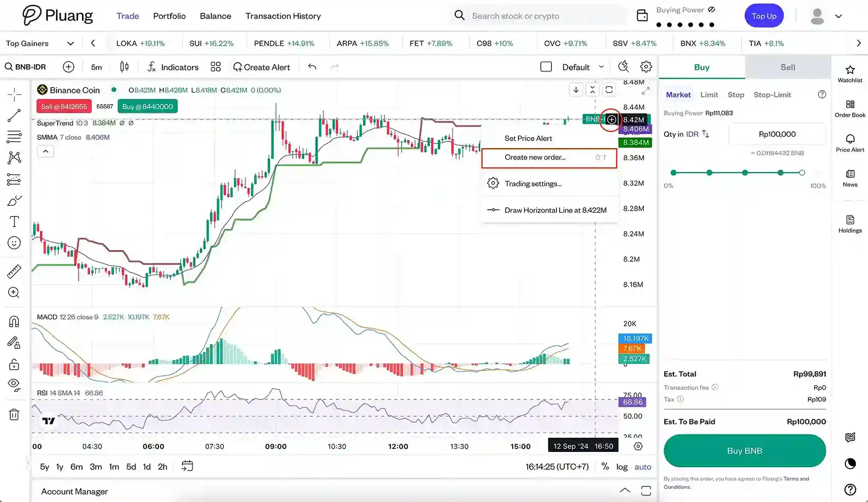868x502 pixels.
Task: Select the trend line drawing tool
Action: click(x=14, y=116)
